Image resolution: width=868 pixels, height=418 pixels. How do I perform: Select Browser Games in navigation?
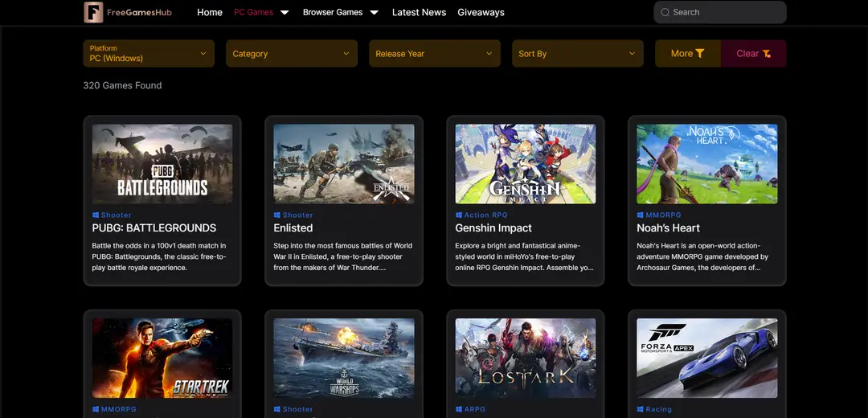click(x=333, y=12)
